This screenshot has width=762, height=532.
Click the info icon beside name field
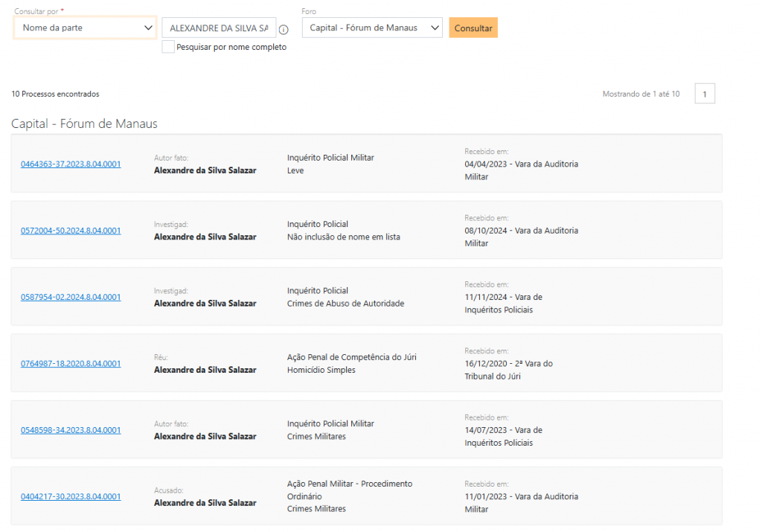[x=284, y=30]
